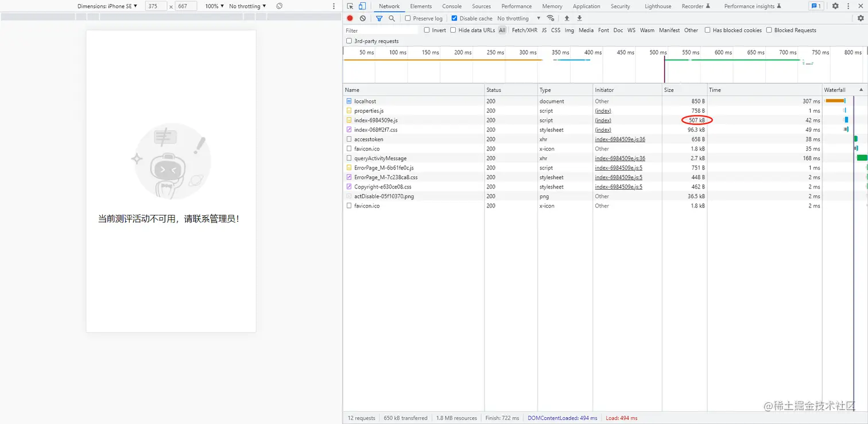Open network conditions wifi icon

551,18
